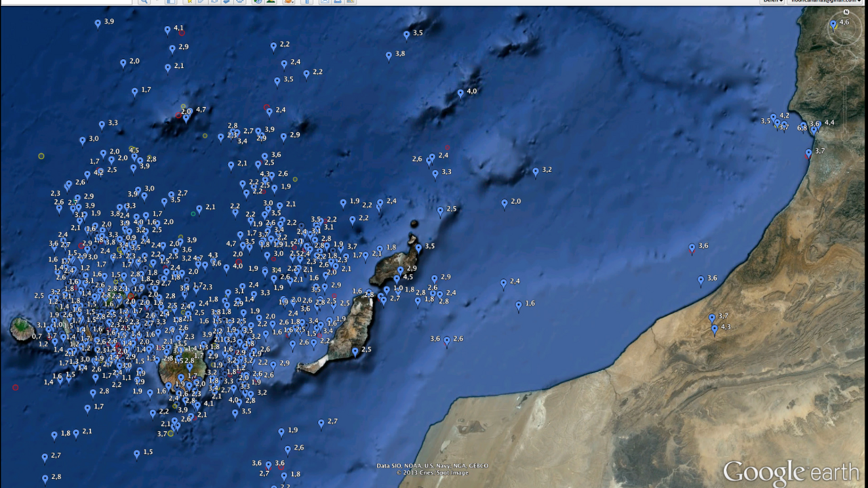Select the 3,5 placemark at Lanzarote's northern tip
The image size is (868, 488).
[418, 248]
